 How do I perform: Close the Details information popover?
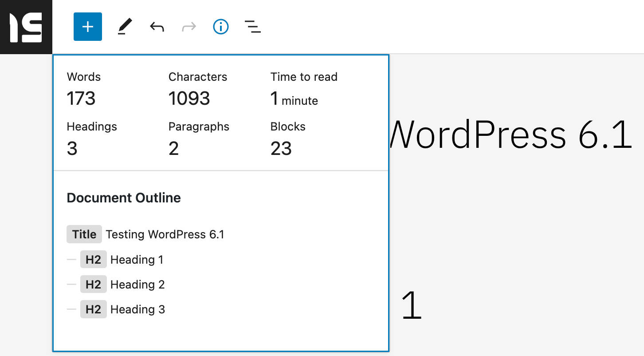(x=220, y=27)
